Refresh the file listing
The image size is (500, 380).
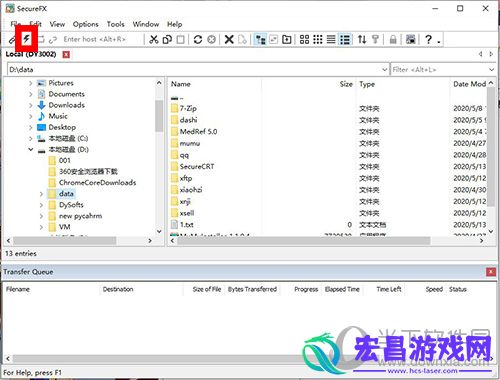tap(198, 39)
